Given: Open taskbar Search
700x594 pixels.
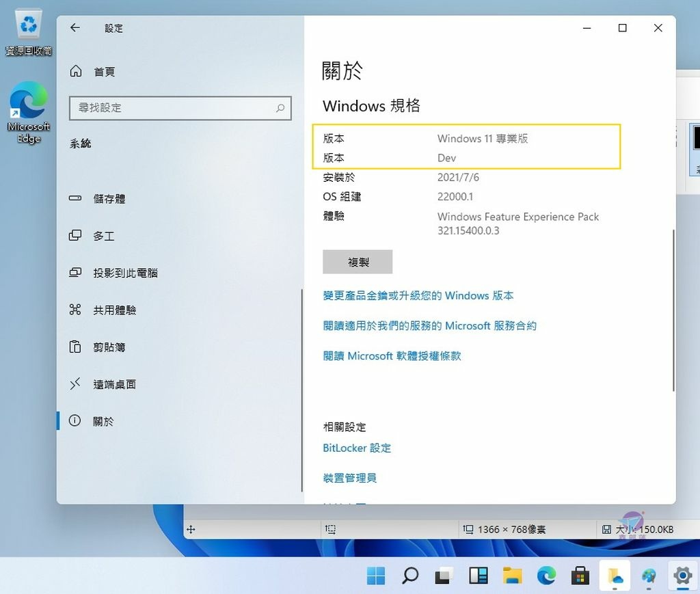Looking at the screenshot, I should pyautogui.click(x=410, y=576).
